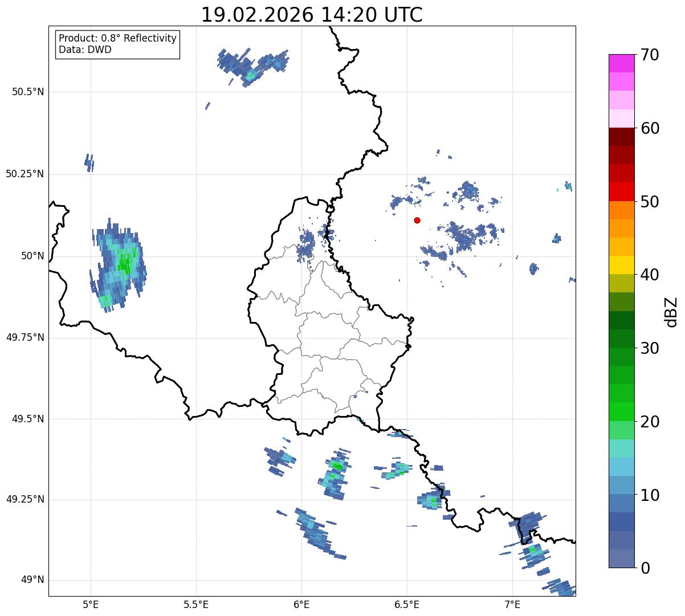Click the 50°N latitude label
The width and height of the screenshot is (685, 616).
click(33, 256)
